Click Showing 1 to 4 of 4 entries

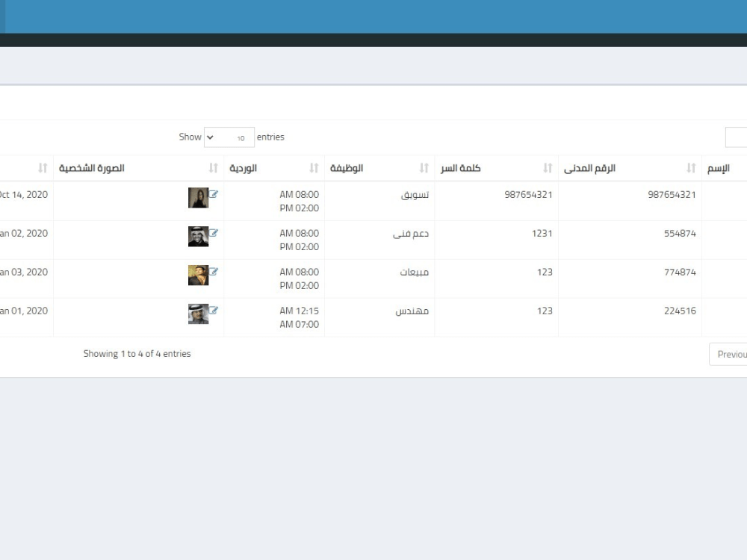point(137,354)
